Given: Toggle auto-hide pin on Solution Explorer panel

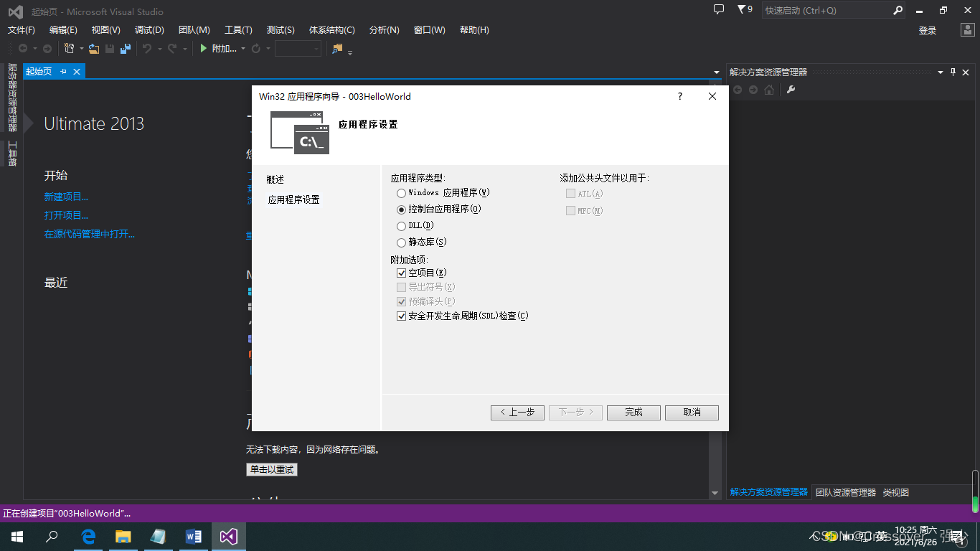Looking at the screenshot, I should point(953,72).
